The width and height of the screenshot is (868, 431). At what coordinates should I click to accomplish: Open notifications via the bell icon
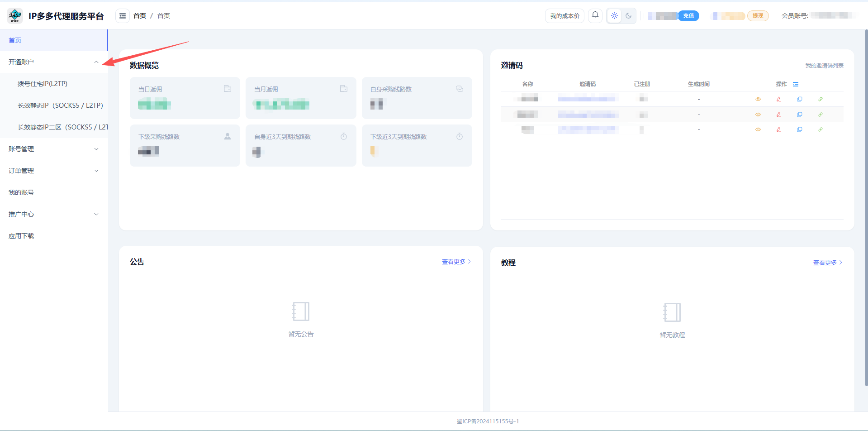[x=595, y=15]
